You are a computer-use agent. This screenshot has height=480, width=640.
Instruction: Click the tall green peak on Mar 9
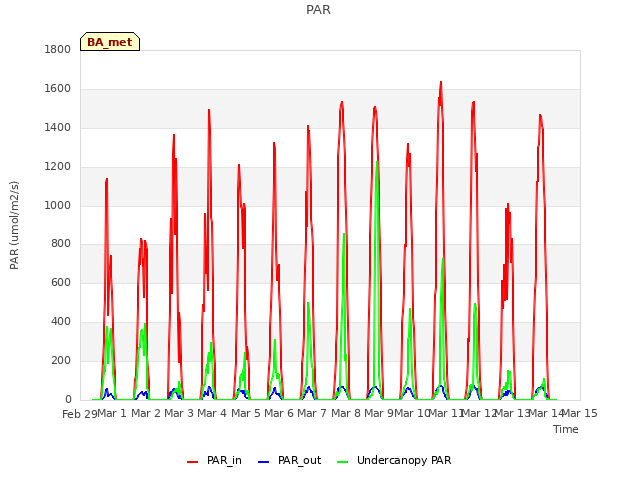377,162
